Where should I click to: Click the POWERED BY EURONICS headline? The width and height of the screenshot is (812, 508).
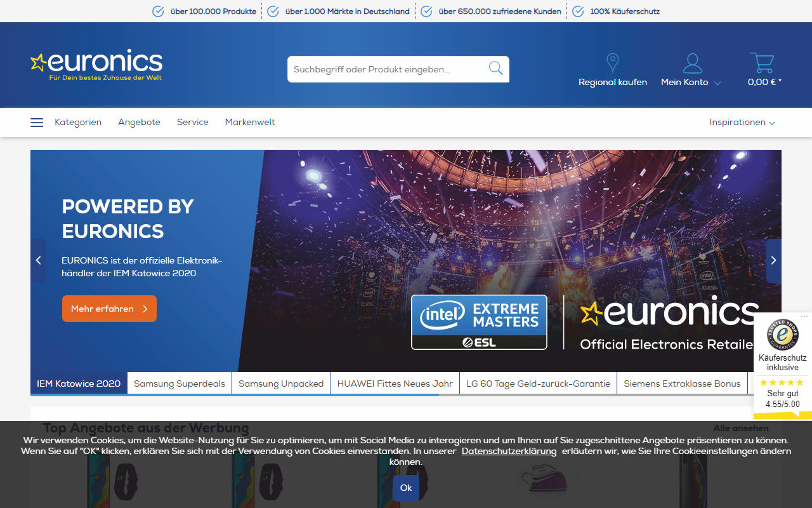point(128,219)
